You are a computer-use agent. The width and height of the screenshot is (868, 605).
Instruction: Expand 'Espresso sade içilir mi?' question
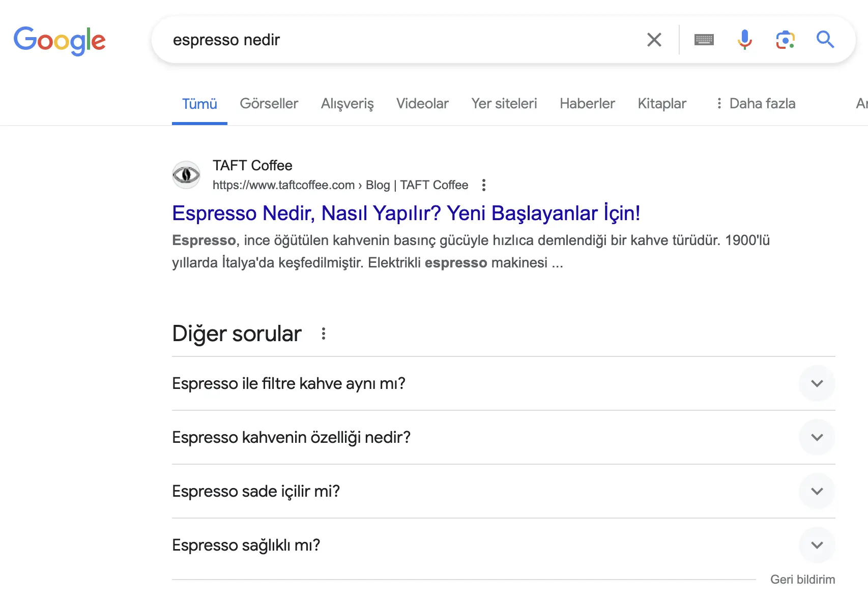503,491
